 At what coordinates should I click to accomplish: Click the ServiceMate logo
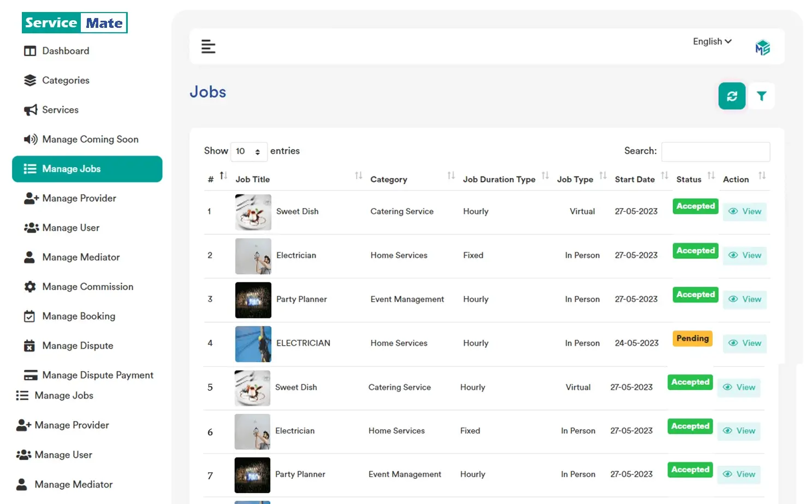(x=74, y=22)
